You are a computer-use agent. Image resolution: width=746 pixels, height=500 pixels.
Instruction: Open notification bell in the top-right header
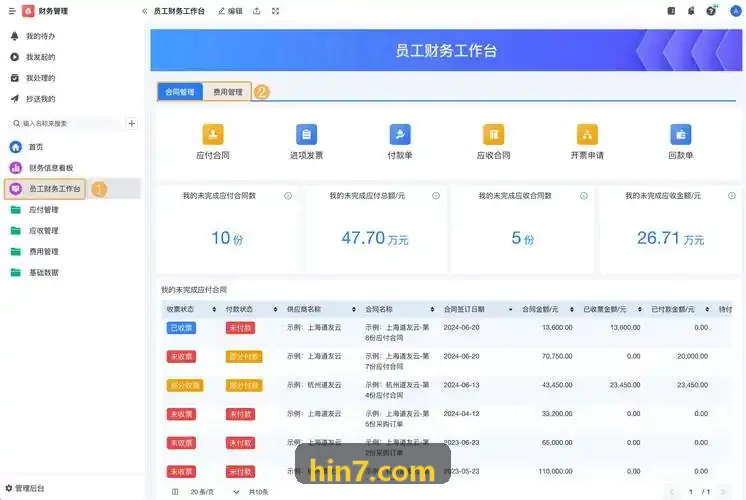click(691, 11)
